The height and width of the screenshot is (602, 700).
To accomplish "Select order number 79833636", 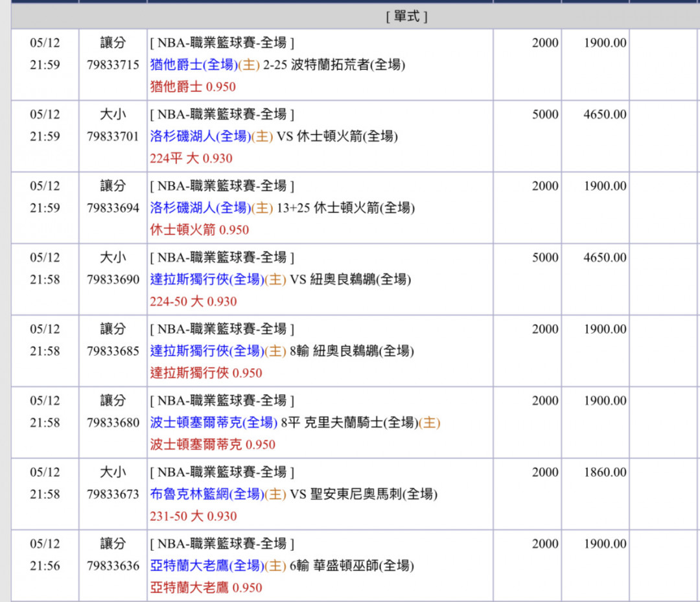I will (113, 566).
